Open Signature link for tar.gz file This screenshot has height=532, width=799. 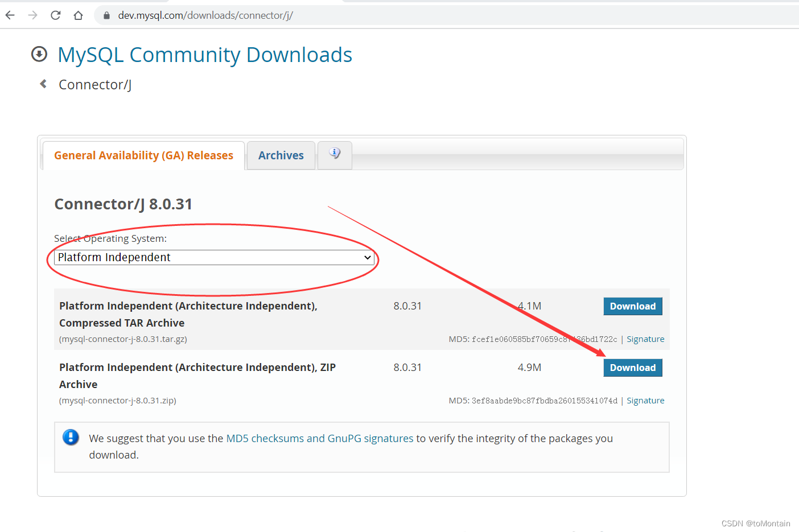click(645, 339)
